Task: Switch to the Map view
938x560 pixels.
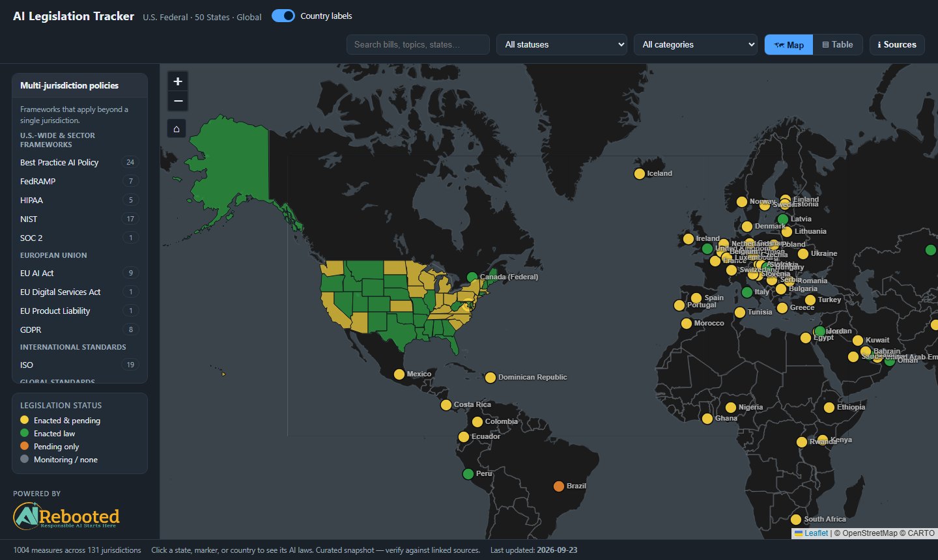Action: [789, 45]
